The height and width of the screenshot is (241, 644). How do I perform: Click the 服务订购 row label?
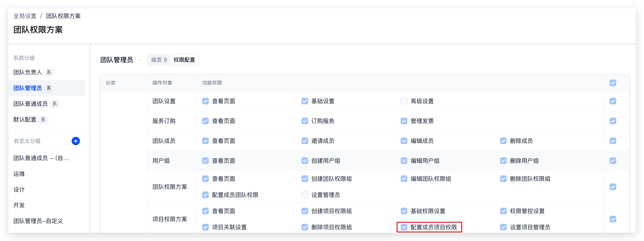(164, 121)
